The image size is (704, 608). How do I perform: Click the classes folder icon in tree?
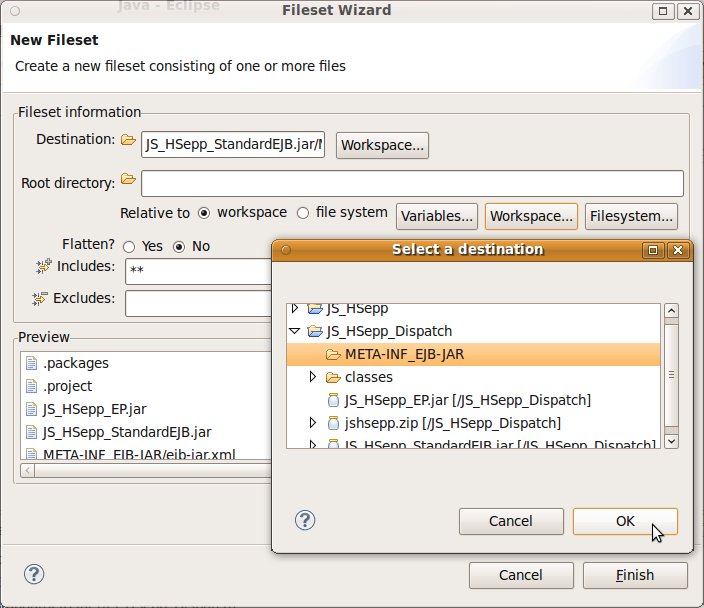click(x=334, y=377)
